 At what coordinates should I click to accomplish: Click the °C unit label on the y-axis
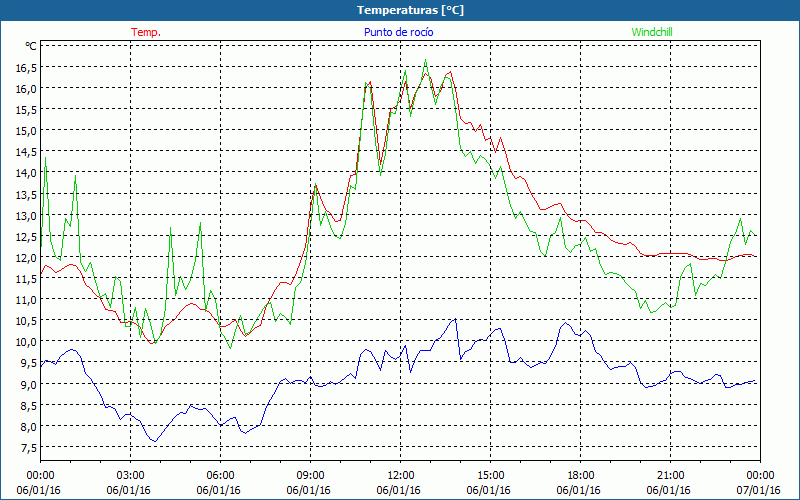(31, 46)
